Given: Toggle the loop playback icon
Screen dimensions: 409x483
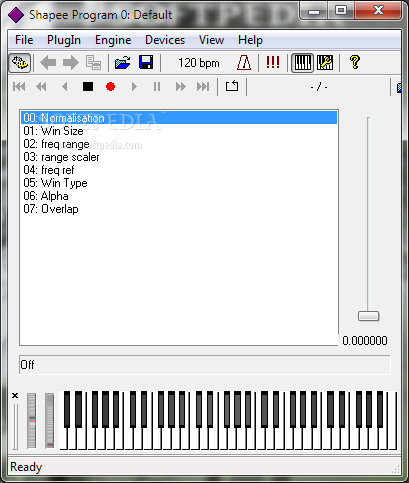Looking at the screenshot, I should 232,86.
